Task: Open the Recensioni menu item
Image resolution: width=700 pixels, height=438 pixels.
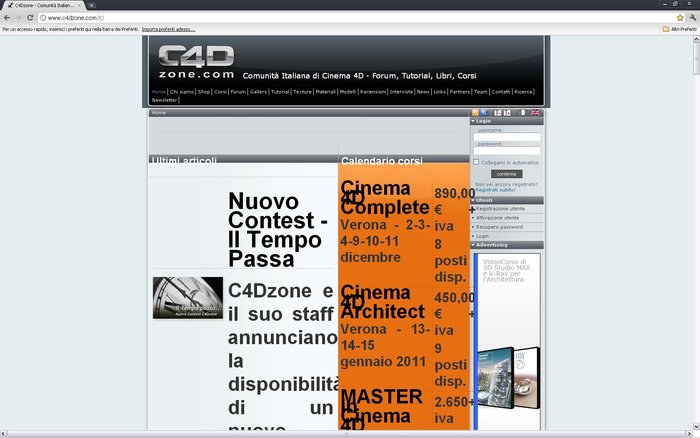Action: (373, 92)
